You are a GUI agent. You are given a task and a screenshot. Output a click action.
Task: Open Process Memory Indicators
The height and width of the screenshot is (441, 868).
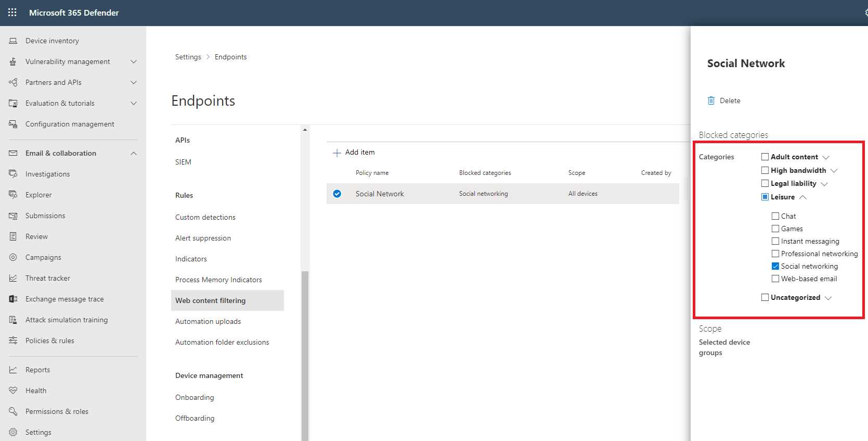click(218, 280)
